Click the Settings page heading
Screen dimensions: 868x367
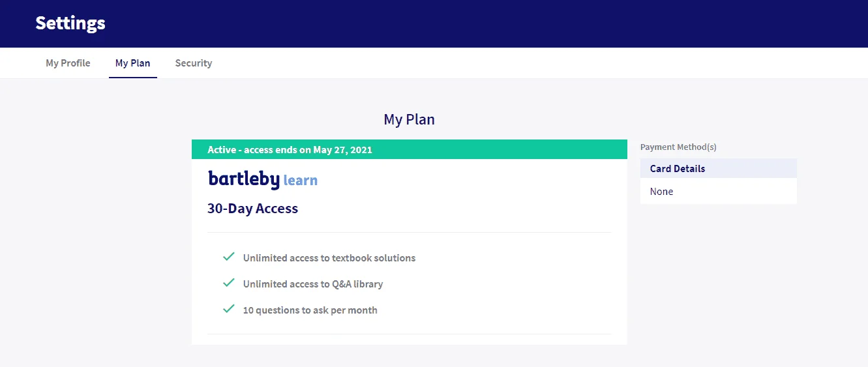coord(70,23)
